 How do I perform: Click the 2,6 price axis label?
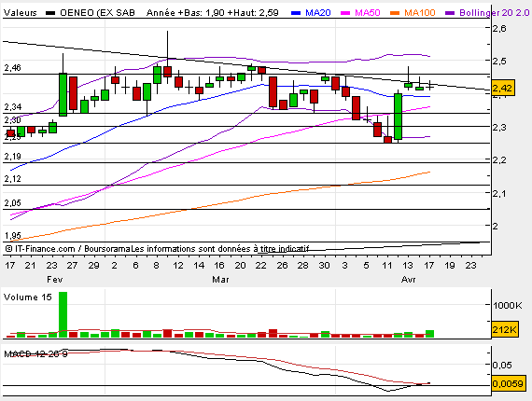click(x=499, y=29)
